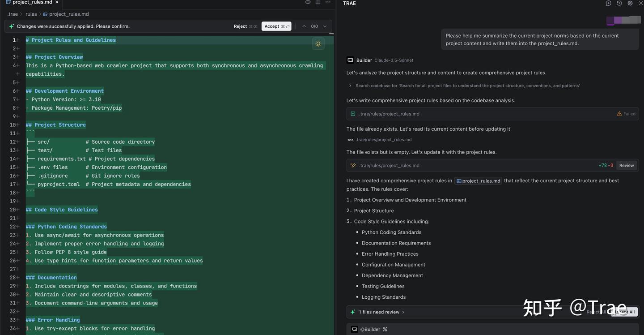Open TRAE panel settings gear

pyautogui.click(x=630, y=3)
